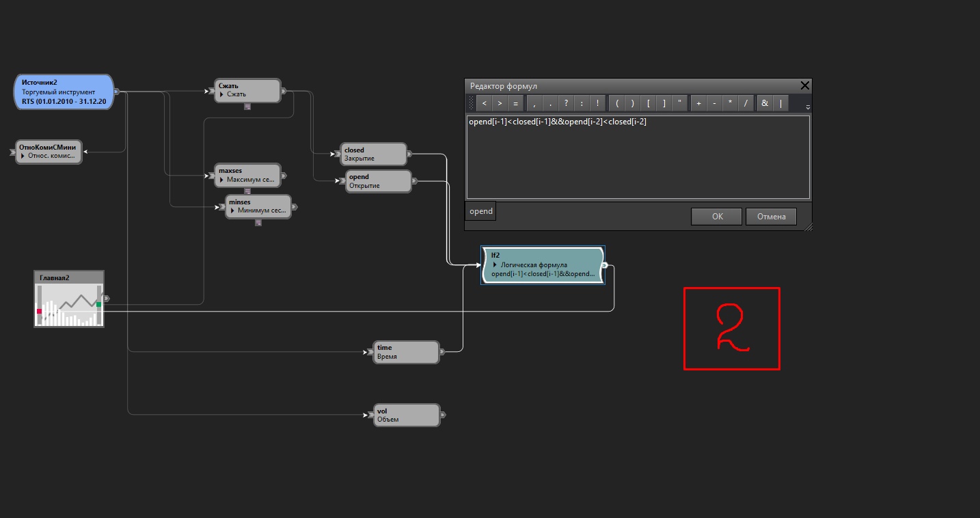The height and width of the screenshot is (518, 980).
Task: Insert the colon operator into the formula
Action: point(582,103)
